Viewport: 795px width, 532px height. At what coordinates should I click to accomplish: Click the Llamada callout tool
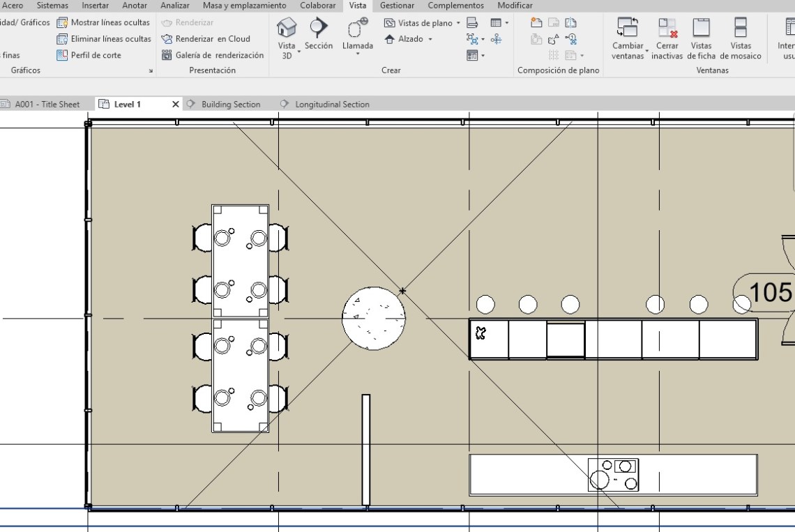click(357, 29)
